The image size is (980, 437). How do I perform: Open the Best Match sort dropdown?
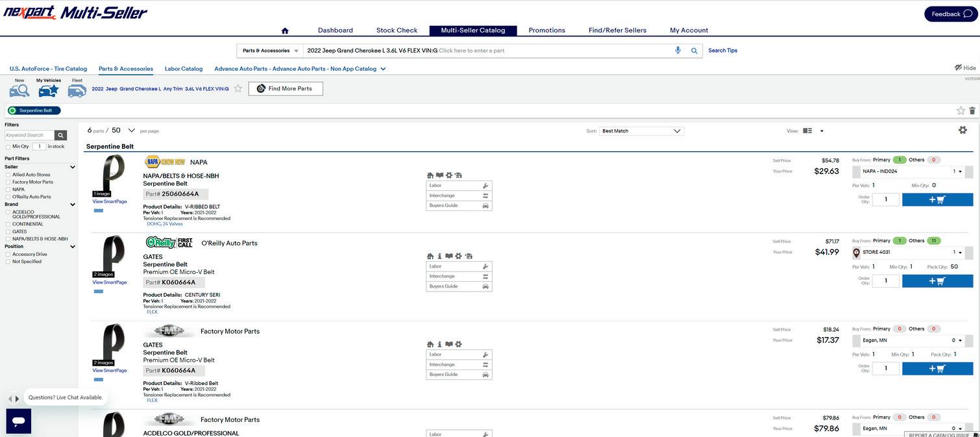pyautogui.click(x=641, y=131)
